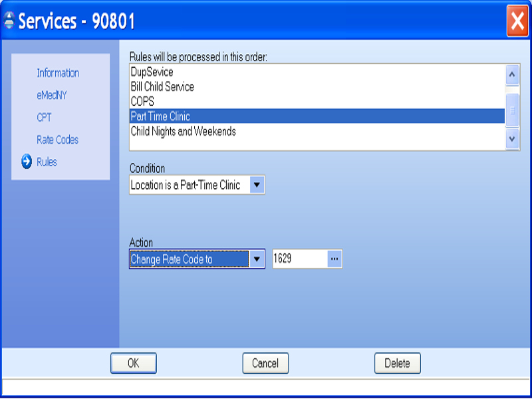Click the Cancel button
Image resolution: width=532 pixels, height=399 pixels.
[x=265, y=363]
